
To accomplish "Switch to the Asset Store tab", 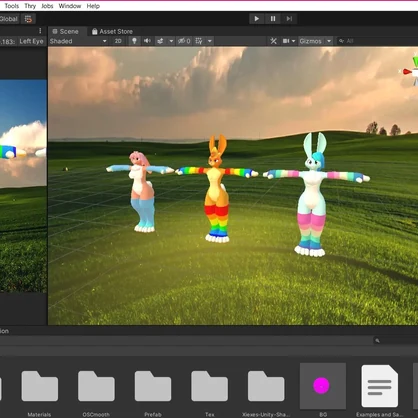I will (112, 31).
